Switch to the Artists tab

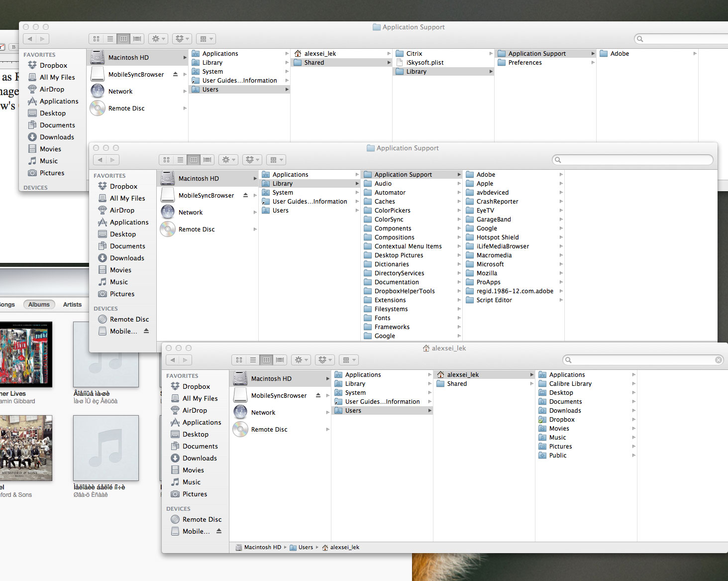coord(72,304)
